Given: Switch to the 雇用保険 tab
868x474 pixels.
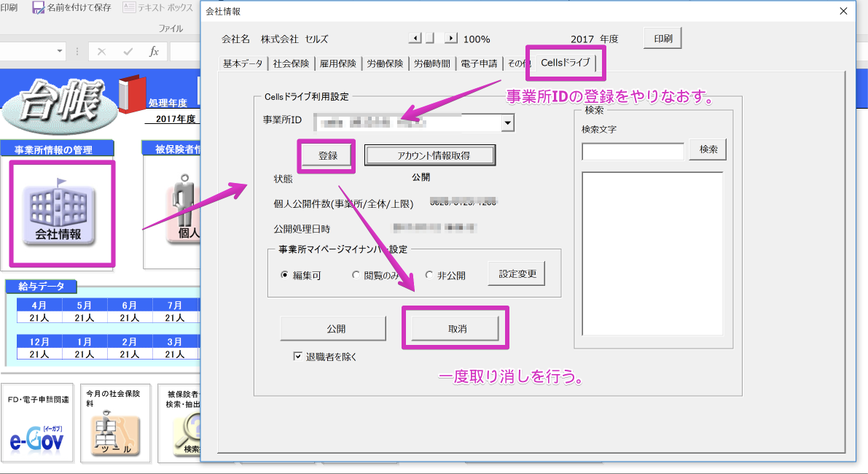Looking at the screenshot, I should (x=337, y=63).
